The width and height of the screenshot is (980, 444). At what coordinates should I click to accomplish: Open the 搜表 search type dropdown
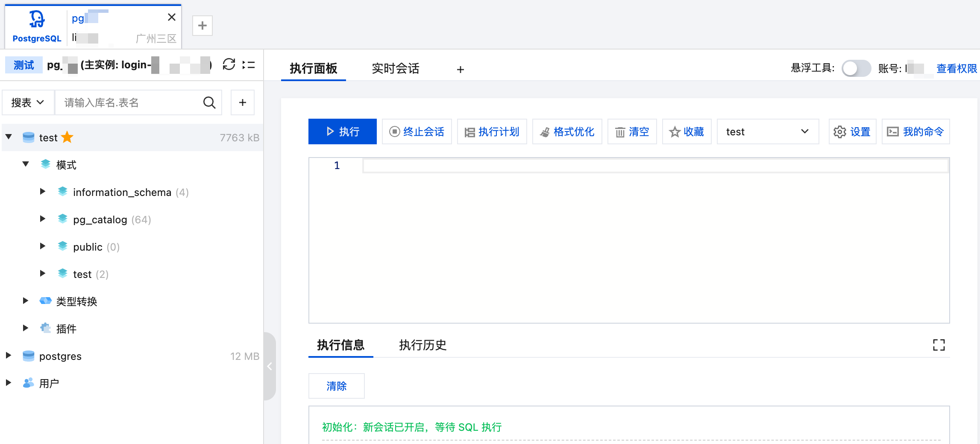[x=28, y=103]
